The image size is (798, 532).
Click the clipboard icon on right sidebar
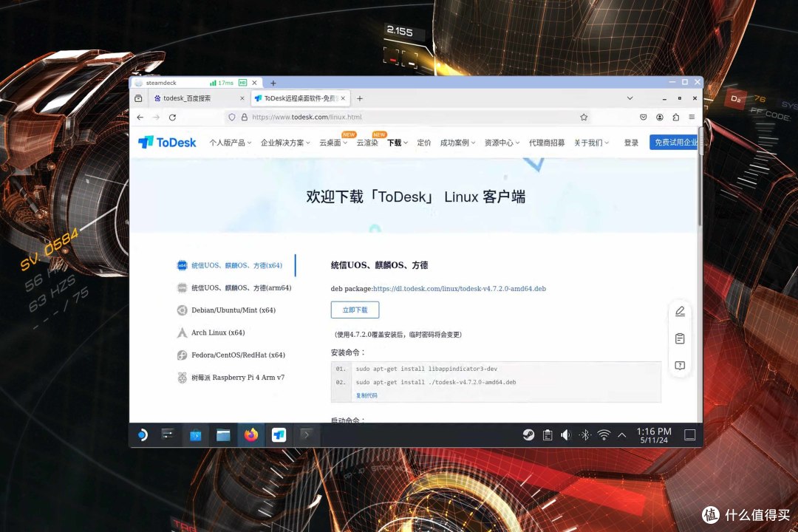pos(680,338)
